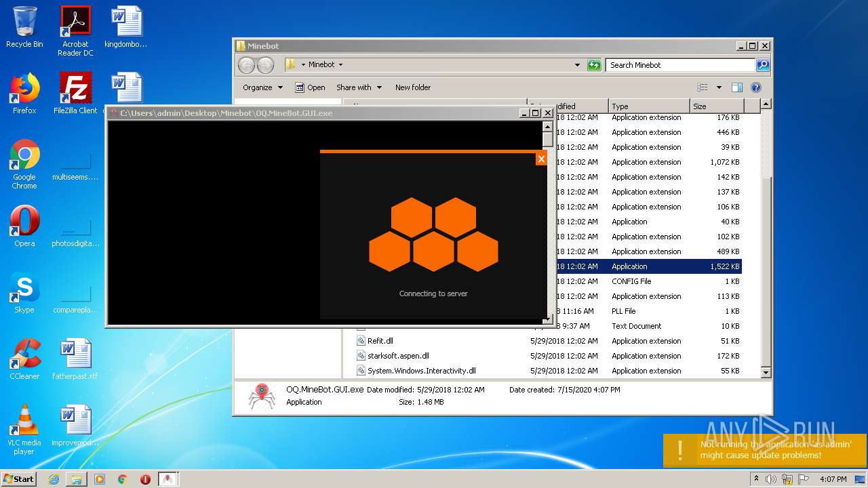The height and width of the screenshot is (488, 868).
Task: Refresh the Minebot folder view
Action: coord(594,65)
